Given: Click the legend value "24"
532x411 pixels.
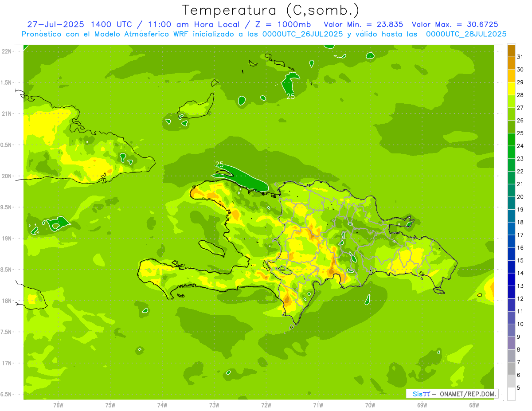Looking at the screenshot, I should pyautogui.click(x=520, y=146).
